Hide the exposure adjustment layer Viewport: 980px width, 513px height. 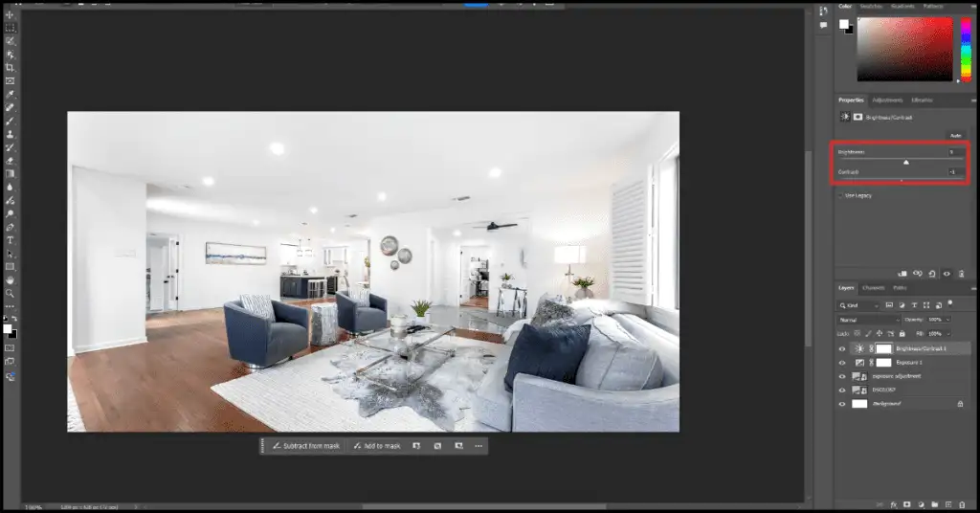842,376
